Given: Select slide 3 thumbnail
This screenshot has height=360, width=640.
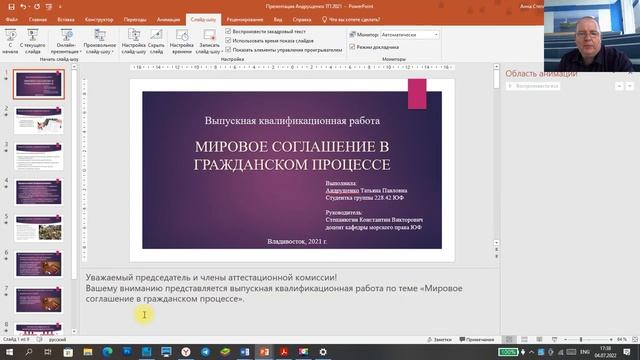Looking at the screenshot, I should (39, 156).
